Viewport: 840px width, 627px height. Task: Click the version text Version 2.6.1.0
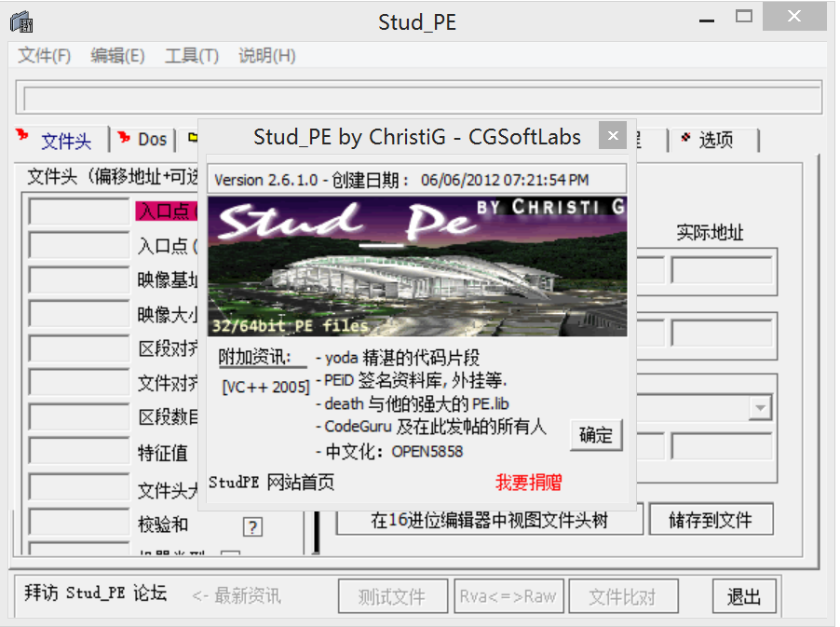265,180
